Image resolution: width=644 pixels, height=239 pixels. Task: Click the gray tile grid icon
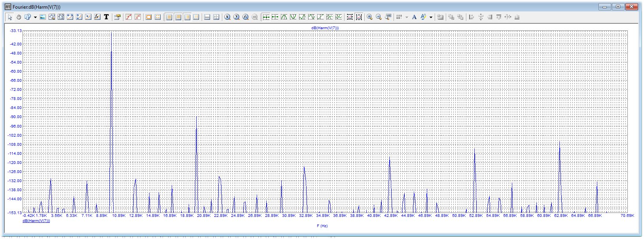[x=399, y=17]
